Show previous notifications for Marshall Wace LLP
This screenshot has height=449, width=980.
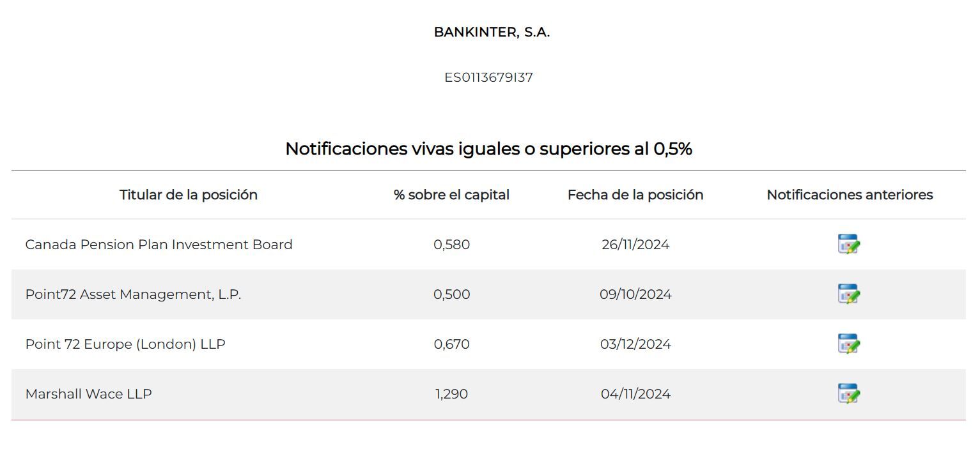tap(848, 393)
